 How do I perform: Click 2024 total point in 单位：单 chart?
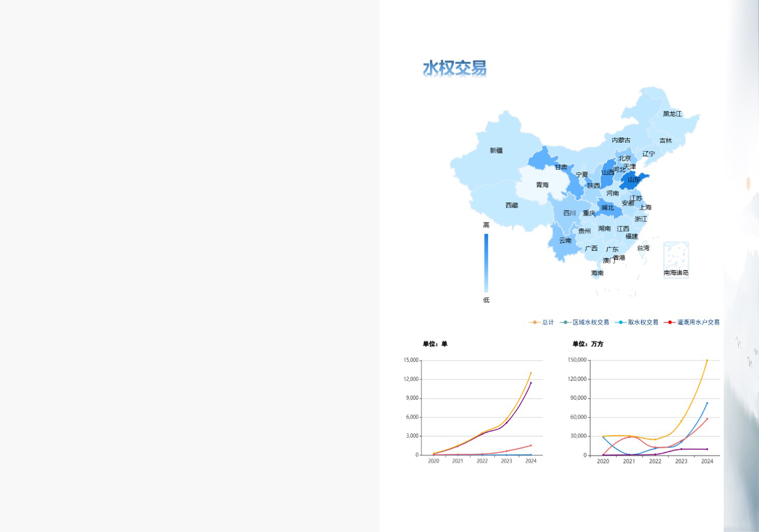click(531, 373)
